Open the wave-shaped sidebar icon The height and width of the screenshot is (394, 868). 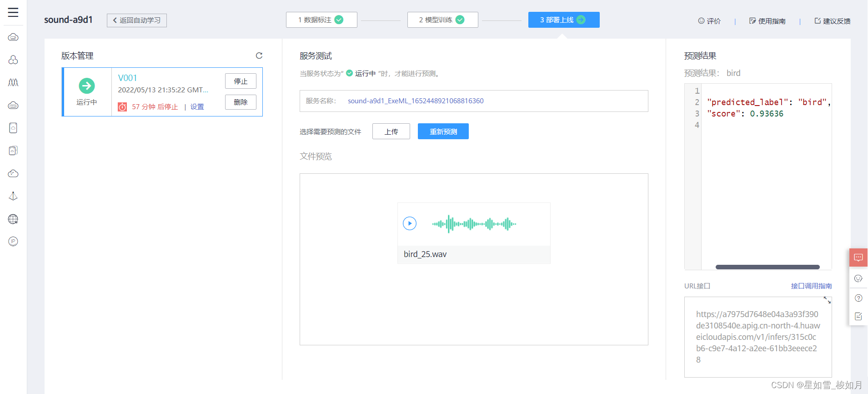pos(13,82)
